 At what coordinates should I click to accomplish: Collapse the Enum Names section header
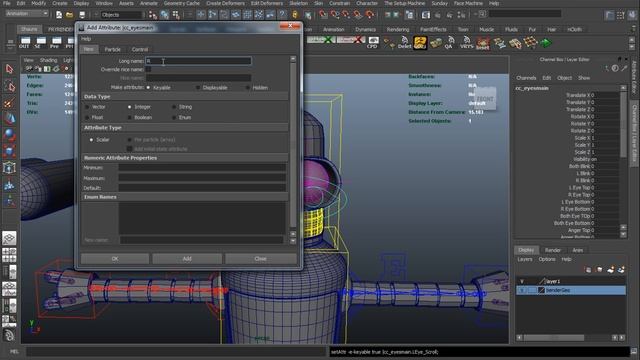tap(185, 197)
